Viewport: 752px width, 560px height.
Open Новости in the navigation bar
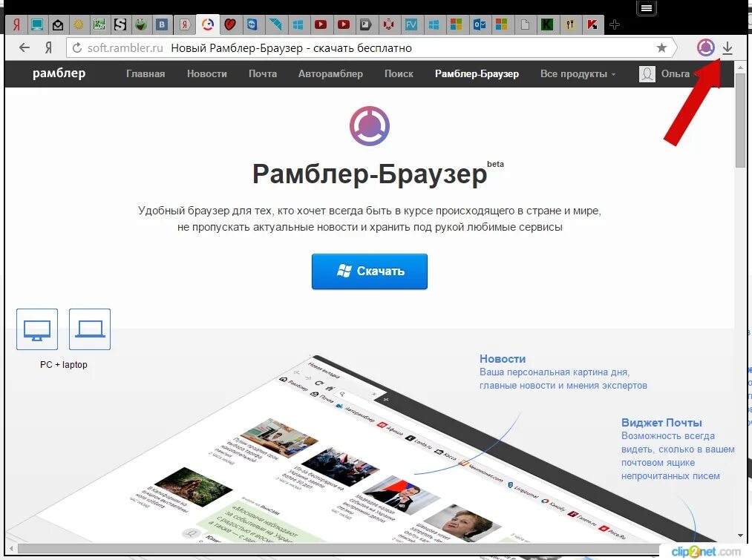[206, 73]
